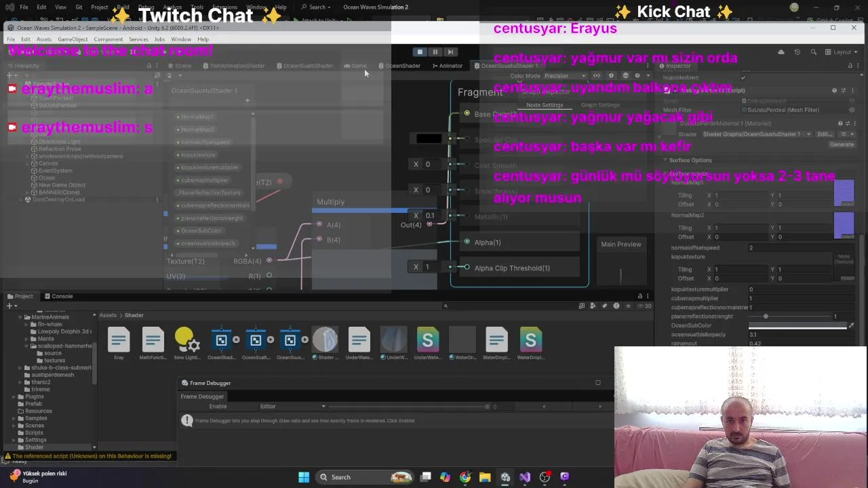Click the Frame Debugger Enable button
The image size is (868, 488).
[x=218, y=407]
